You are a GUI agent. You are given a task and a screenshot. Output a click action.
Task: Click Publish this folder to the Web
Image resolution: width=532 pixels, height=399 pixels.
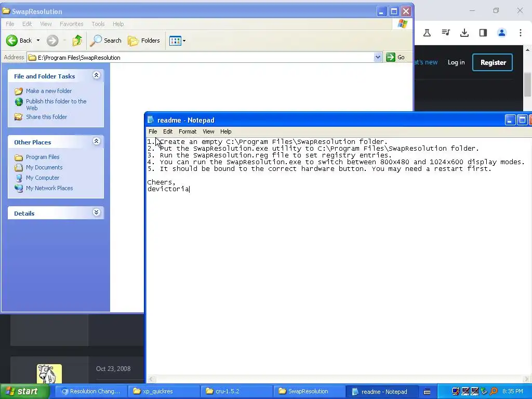click(56, 104)
